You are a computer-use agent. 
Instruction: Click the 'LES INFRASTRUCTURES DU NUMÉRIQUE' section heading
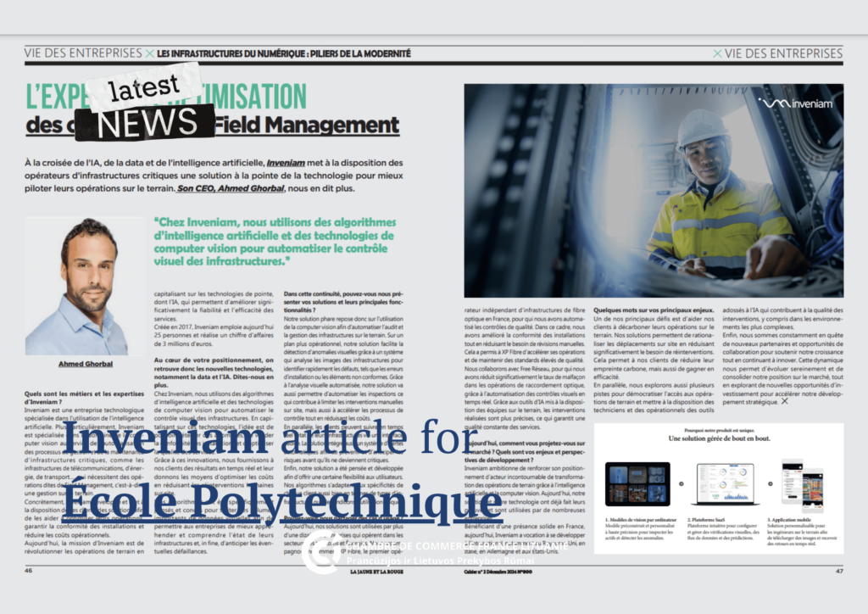283,53
